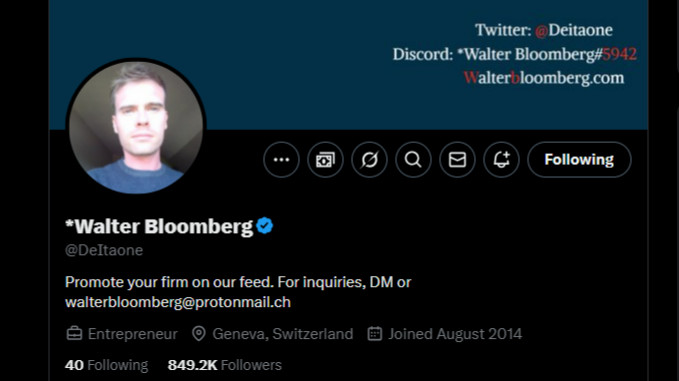Click the Entrepreneur category label
The height and width of the screenshot is (381, 679).
coord(133,334)
